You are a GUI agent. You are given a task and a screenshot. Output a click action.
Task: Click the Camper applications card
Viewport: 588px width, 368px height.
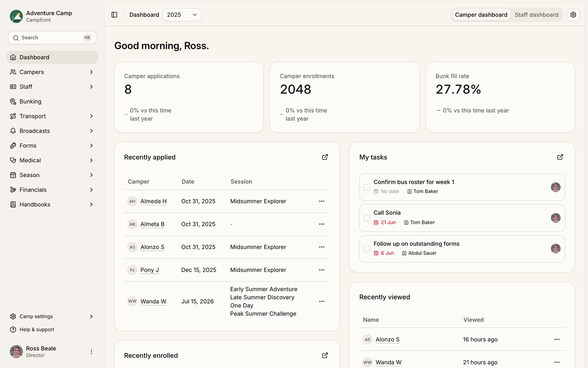coord(189,97)
